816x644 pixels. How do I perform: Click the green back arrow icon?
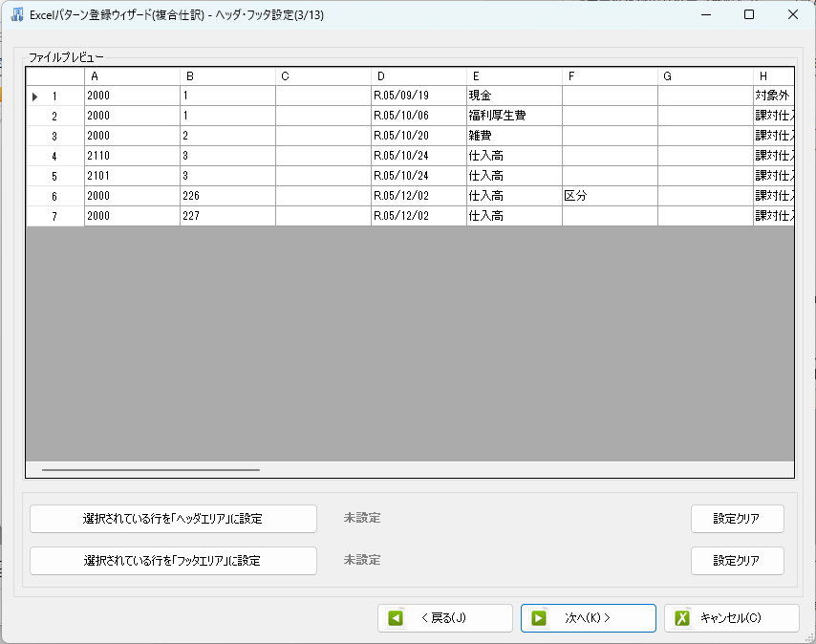tap(396, 618)
